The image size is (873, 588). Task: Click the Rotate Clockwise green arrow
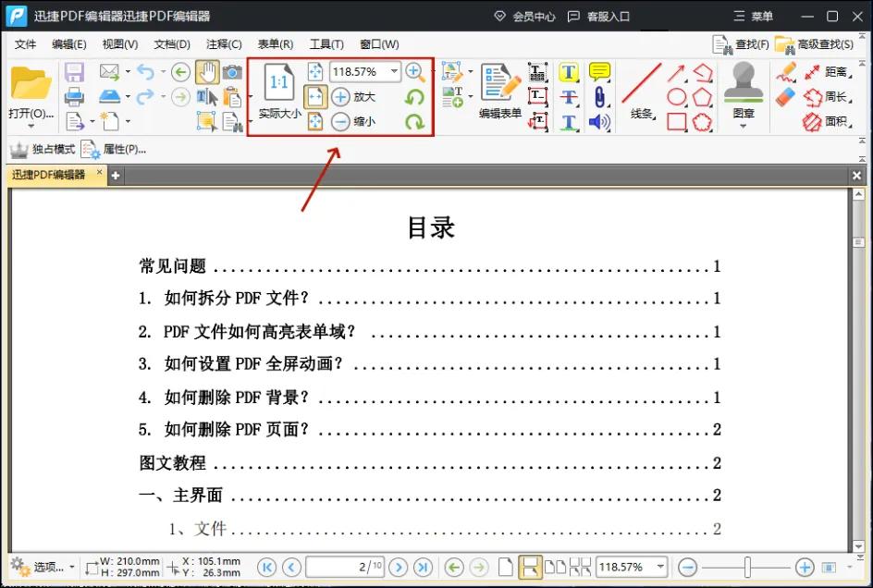pos(415,121)
